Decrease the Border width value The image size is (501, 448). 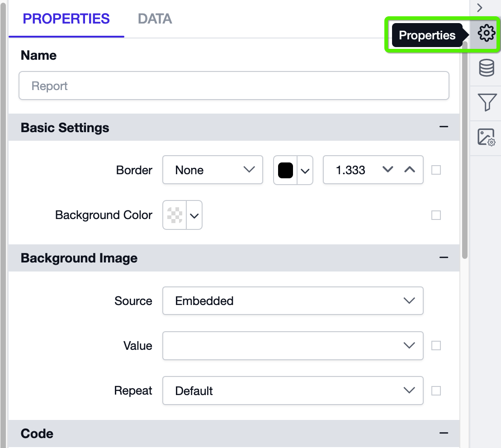pos(388,170)
